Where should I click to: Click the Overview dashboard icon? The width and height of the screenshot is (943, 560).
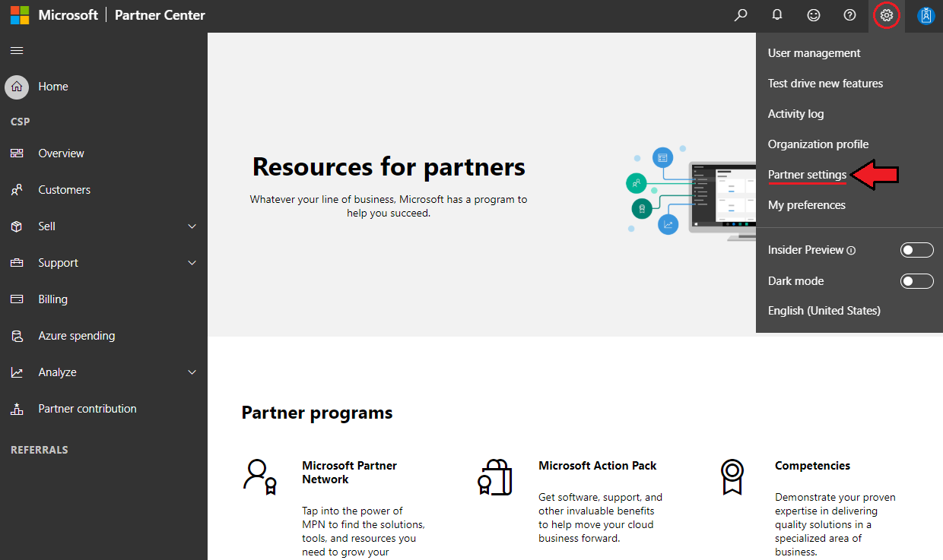[17, 153]
